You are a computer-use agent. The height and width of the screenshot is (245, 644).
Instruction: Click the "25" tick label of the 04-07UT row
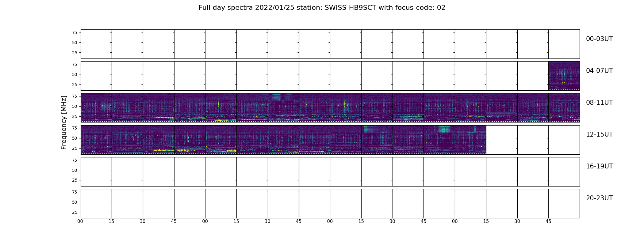pyautogui.click(x=75, y=85)
